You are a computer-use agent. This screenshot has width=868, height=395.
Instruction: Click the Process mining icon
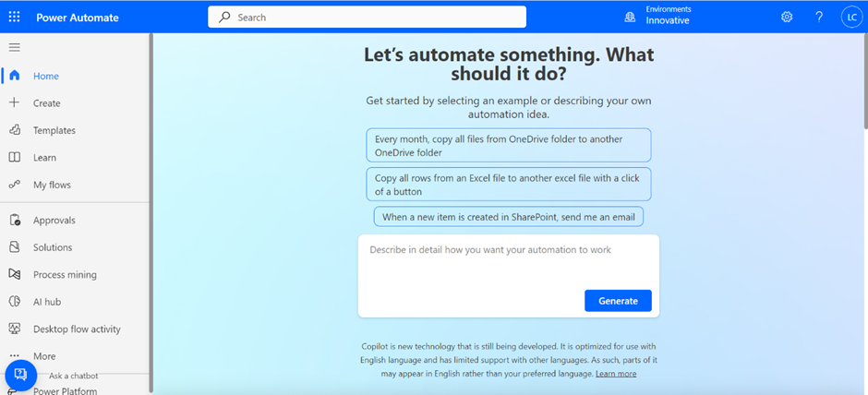[15, 274]
